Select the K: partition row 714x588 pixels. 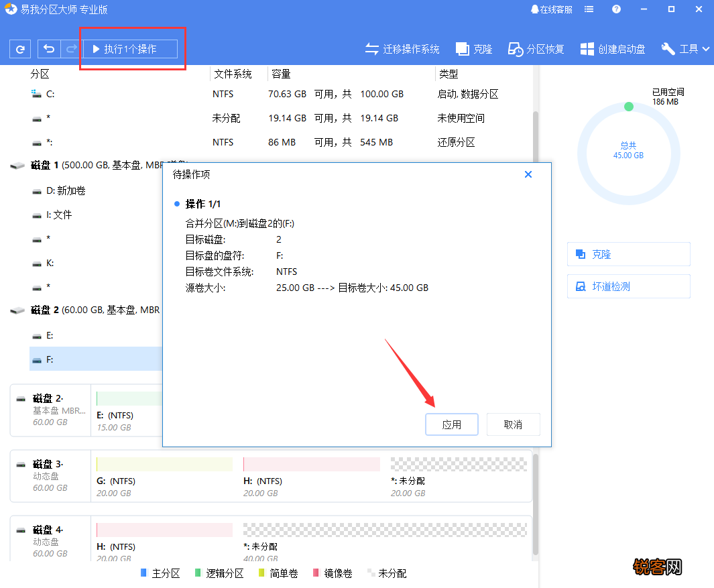[x=97, y=263]
